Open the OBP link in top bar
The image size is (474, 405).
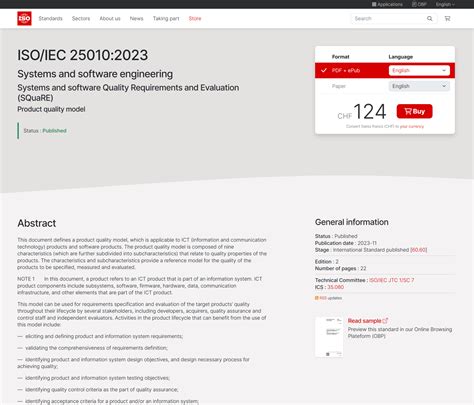click(419, 4)
